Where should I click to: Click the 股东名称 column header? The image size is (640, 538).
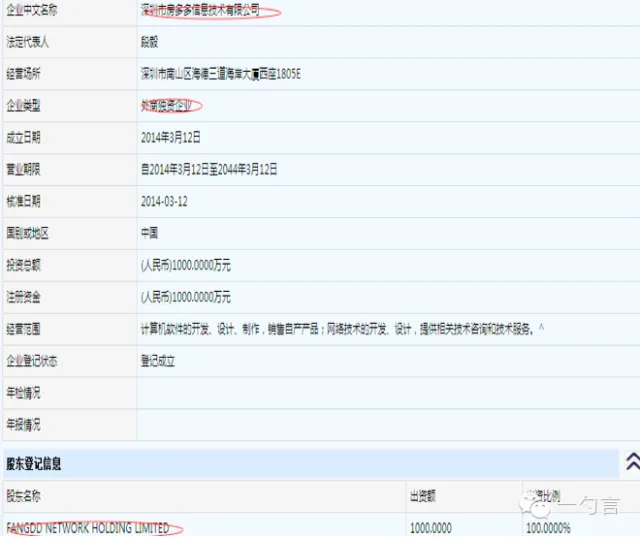click(x=23, y=496)
